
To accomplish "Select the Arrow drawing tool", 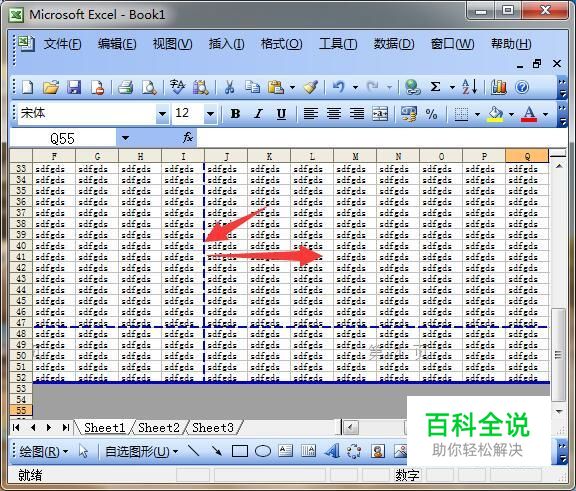I will click(217, 451).
